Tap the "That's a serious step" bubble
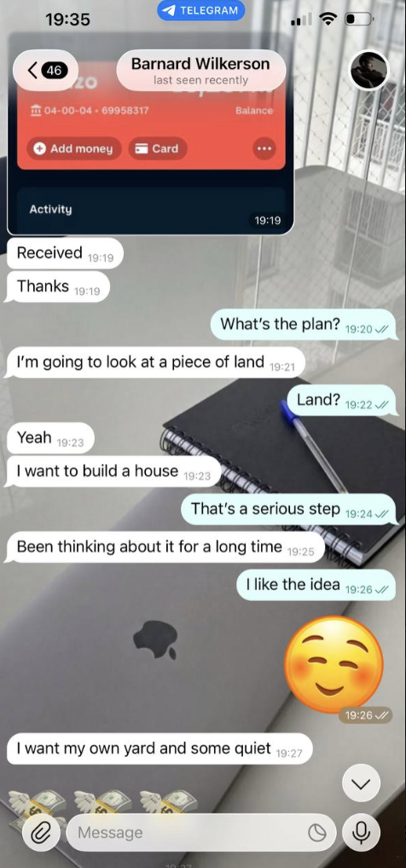Viewport: 406px width, 868px height. pos(289,510)
